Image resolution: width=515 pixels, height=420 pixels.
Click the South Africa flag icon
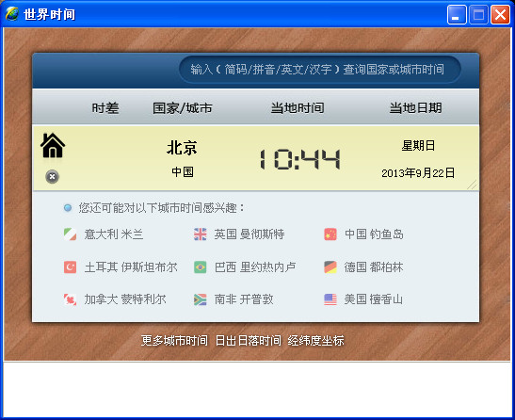coord(200,299)
